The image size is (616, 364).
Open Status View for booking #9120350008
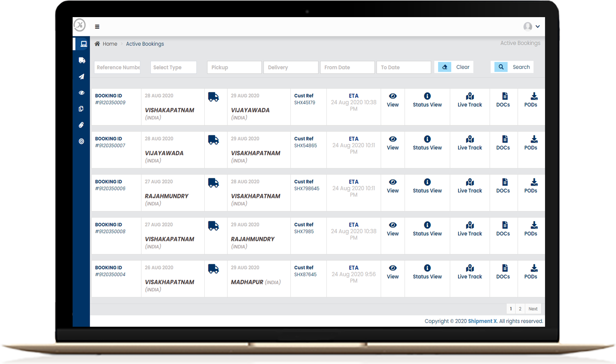[x=427, y=229]
